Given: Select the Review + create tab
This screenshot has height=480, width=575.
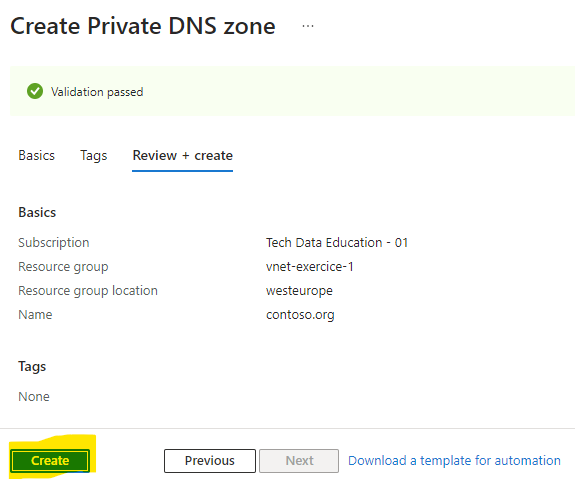Looking at the screenshot, I should 183,155.
